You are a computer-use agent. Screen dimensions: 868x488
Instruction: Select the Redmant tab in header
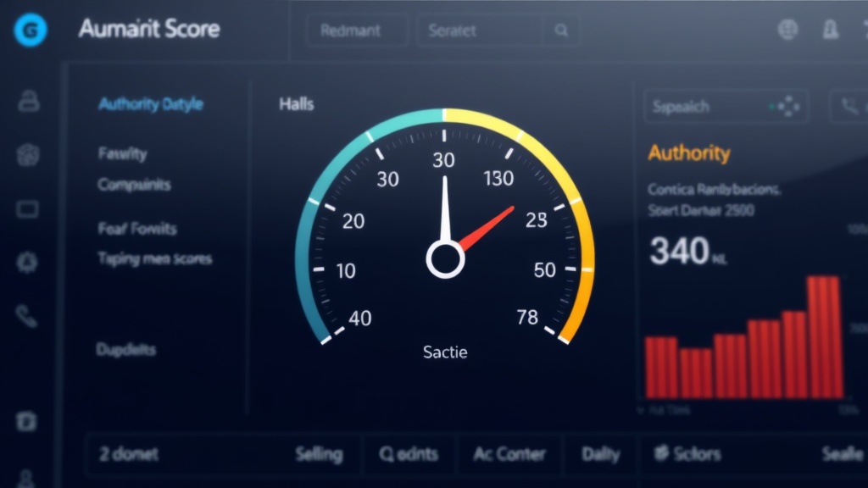[352, 31]
